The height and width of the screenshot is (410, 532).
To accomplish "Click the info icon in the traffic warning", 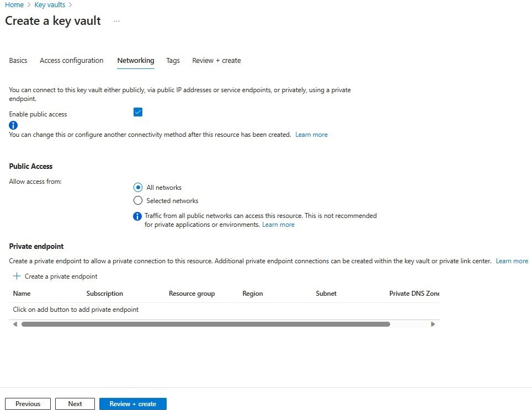I will 137,216.
